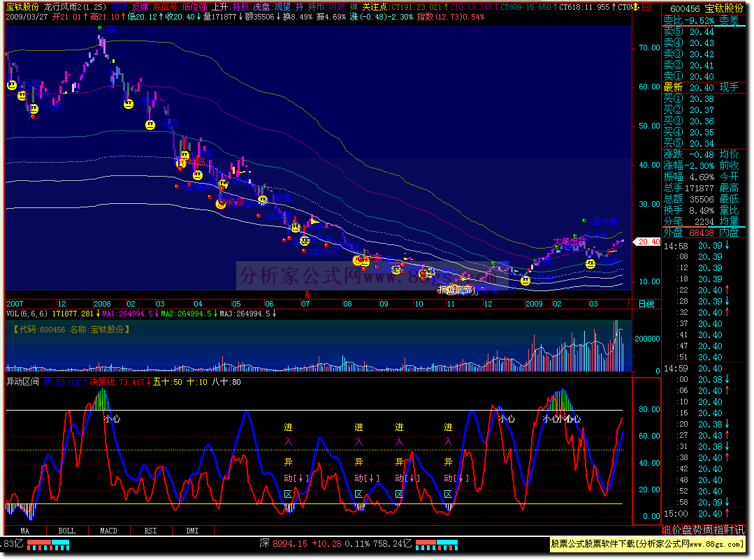The width and height of the screenshot is (754, 560).
Task: Click the VOL(6,6,6) indicator label
Action: click(27, 314)
